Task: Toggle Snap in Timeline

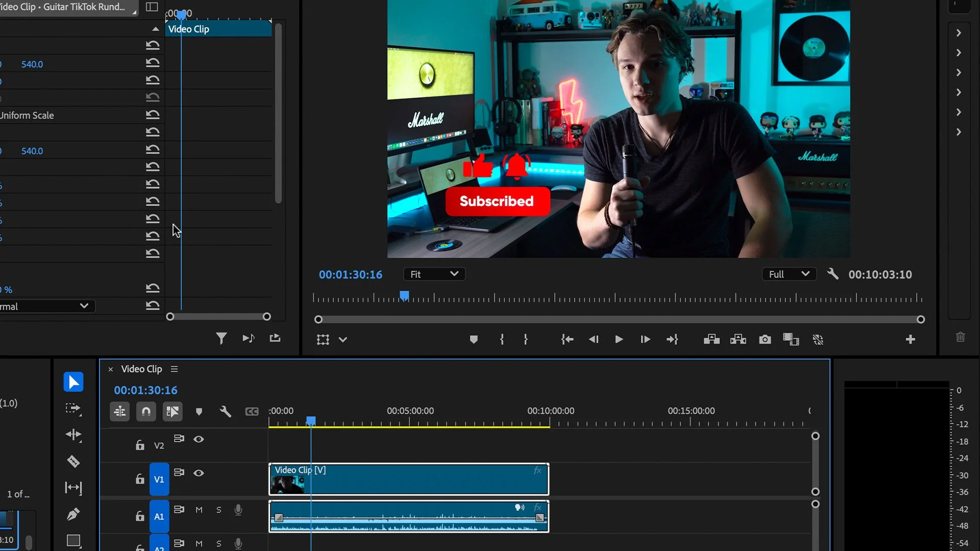Action: [146, 411]
